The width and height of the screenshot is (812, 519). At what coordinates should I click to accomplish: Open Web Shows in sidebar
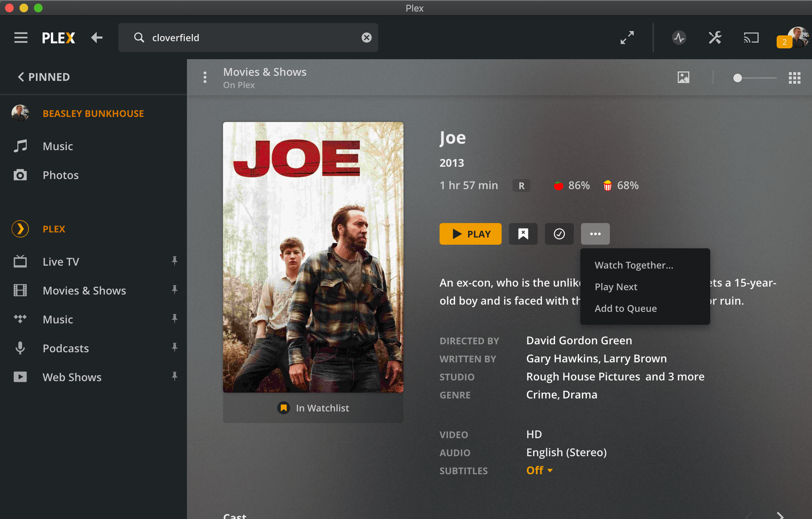72,377
